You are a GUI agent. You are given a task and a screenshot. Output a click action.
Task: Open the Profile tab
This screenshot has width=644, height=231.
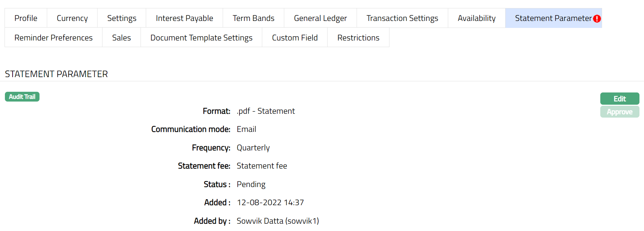click(26, 18)
